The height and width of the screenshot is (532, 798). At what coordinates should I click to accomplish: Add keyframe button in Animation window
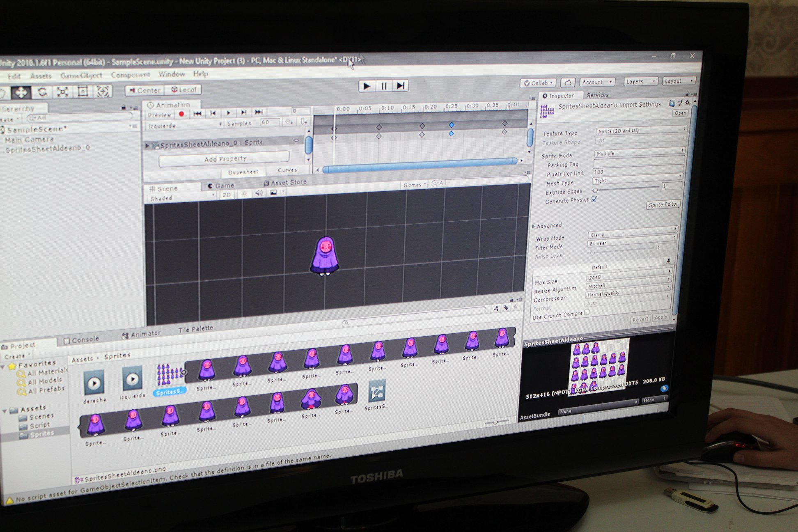(289, 122)
